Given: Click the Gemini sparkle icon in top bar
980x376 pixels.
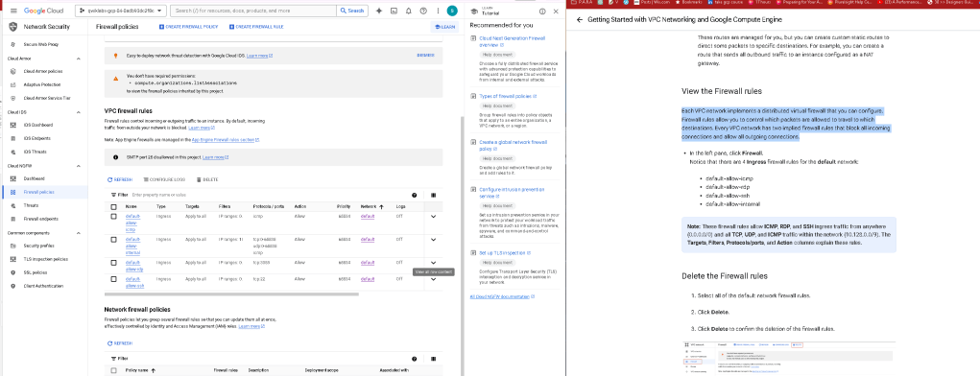Looking at the screenshot, I should [379, 11].
